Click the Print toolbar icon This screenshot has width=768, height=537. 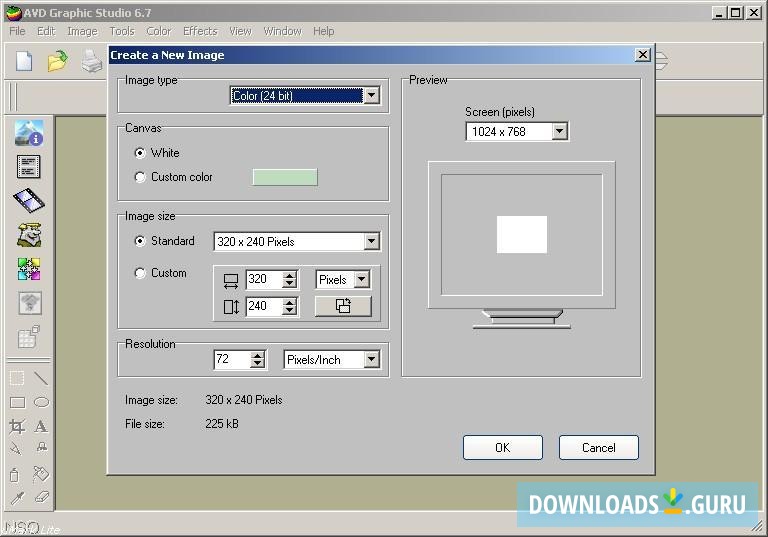pos(92,62)
